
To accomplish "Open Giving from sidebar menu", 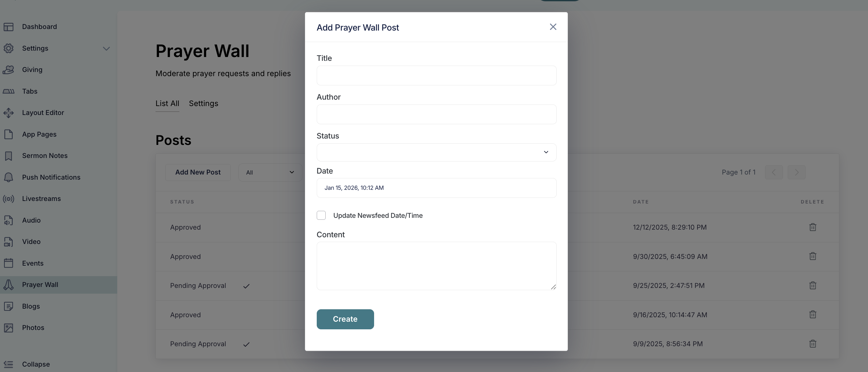I will (33, 70).
